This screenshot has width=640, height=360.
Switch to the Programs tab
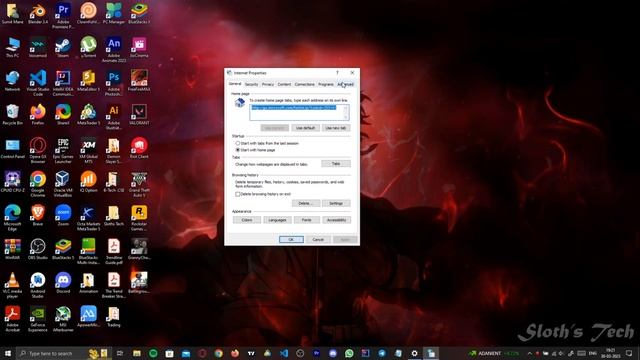click(x=326, y=84)
